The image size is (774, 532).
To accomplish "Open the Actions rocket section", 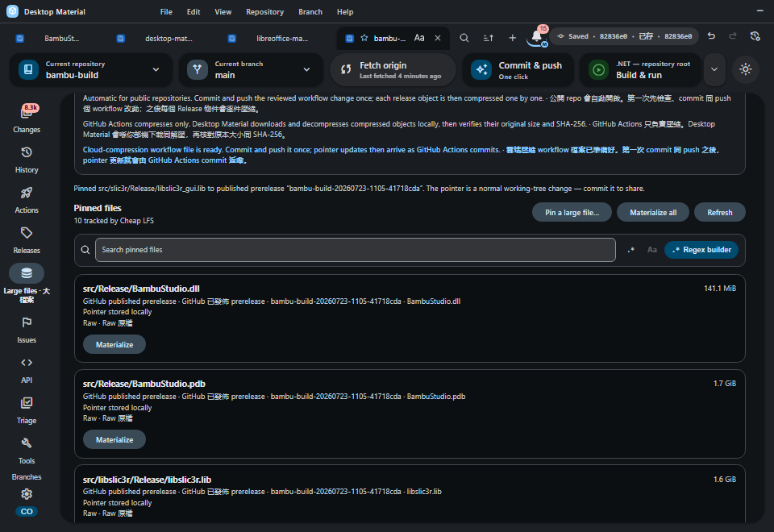I will click(27, 201).
